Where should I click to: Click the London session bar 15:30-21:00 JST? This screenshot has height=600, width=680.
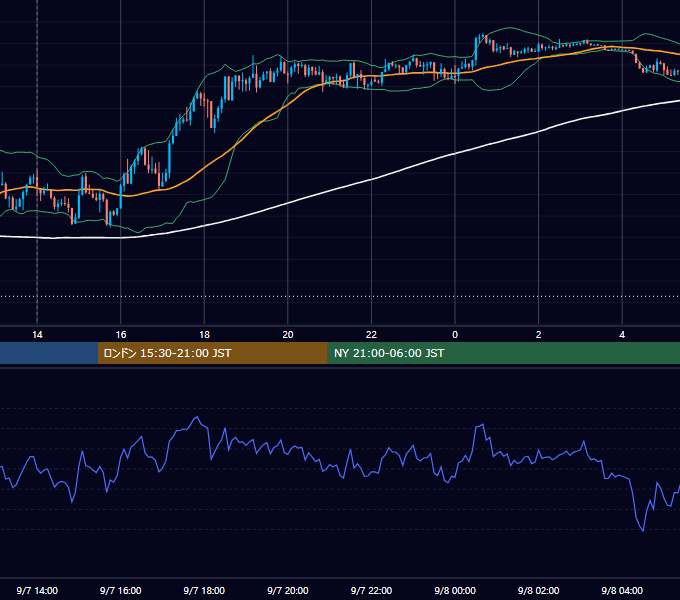[x=212, y=353]
